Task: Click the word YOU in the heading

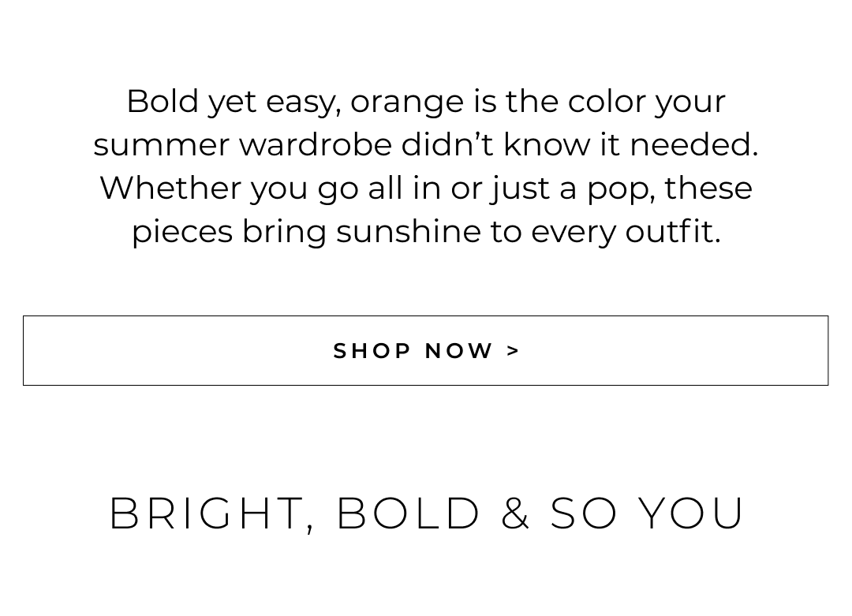Action: pyautogui.click(x=691, y=513)
